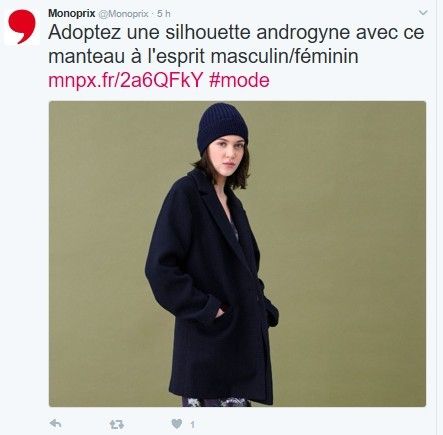Click the tweet text 'Adoptez une silhouette androgyne'
This screenshot has width=443, height=435.
[x=199, y=33]
